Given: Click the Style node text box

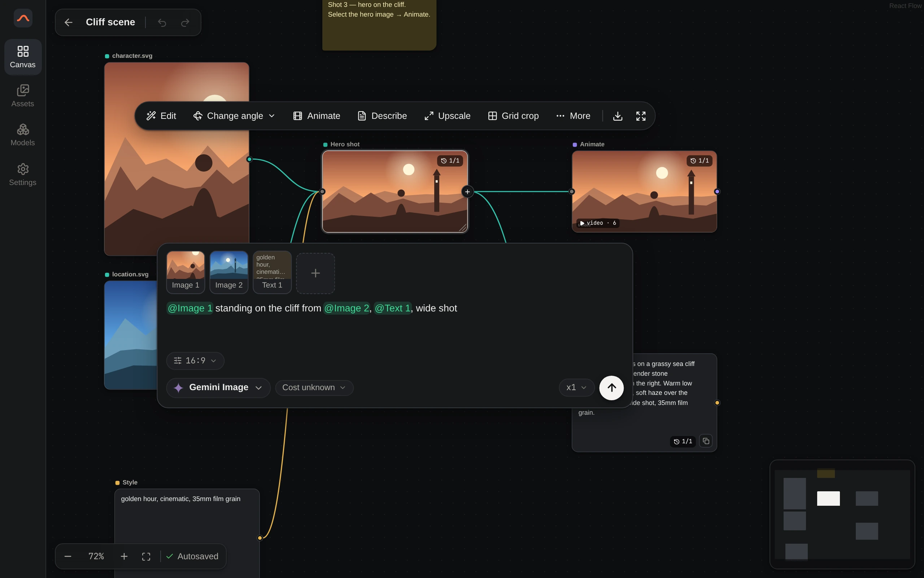Looking at the screenshot, I should tap(187, 533).
